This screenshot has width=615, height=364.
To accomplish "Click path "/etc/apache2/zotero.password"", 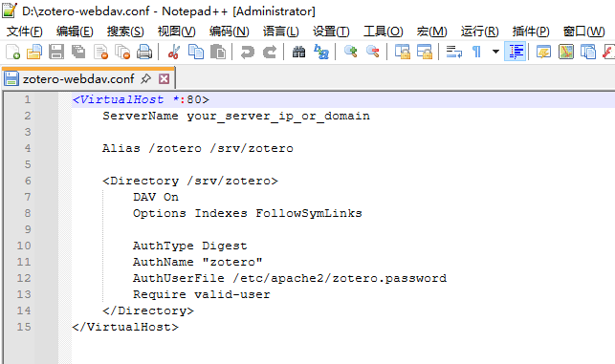I will [x=340, y=278].
